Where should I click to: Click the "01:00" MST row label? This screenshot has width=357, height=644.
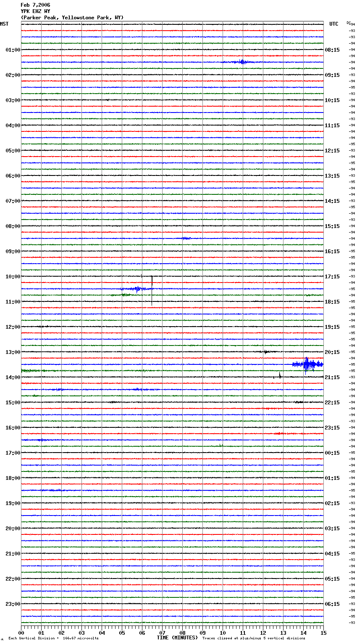point(13,50)
